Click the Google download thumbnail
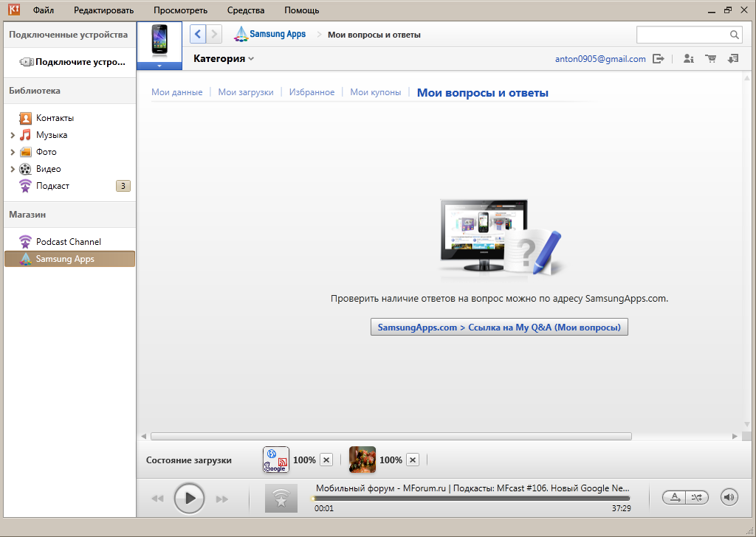 pos(276,460)
